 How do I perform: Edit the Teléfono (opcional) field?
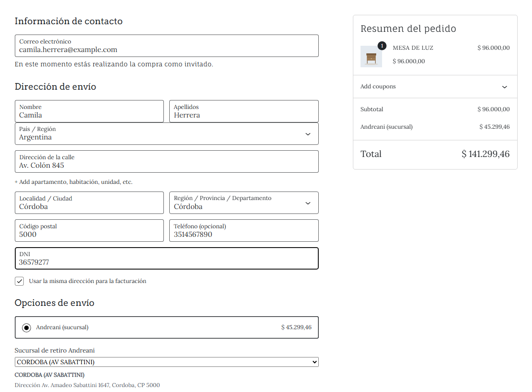(244, 231)
